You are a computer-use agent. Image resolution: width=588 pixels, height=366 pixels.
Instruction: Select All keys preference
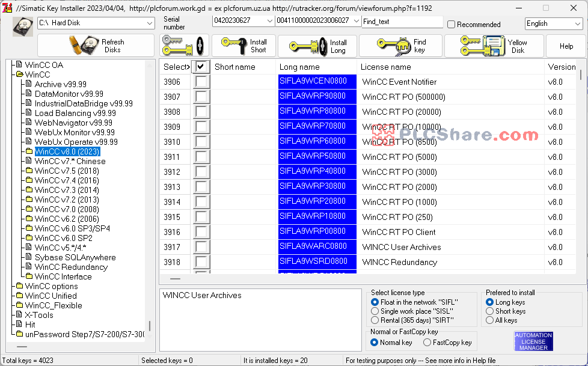489,320
